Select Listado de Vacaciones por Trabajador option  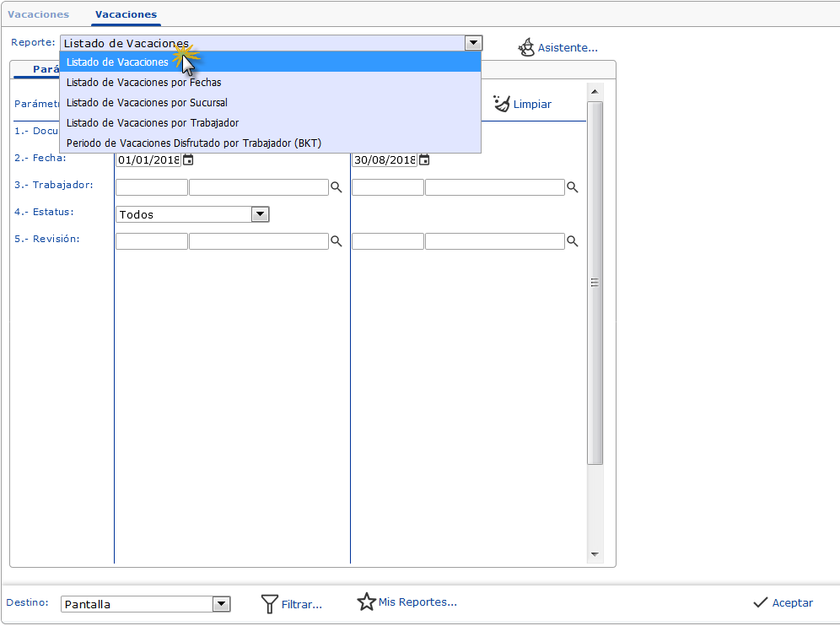152,122
